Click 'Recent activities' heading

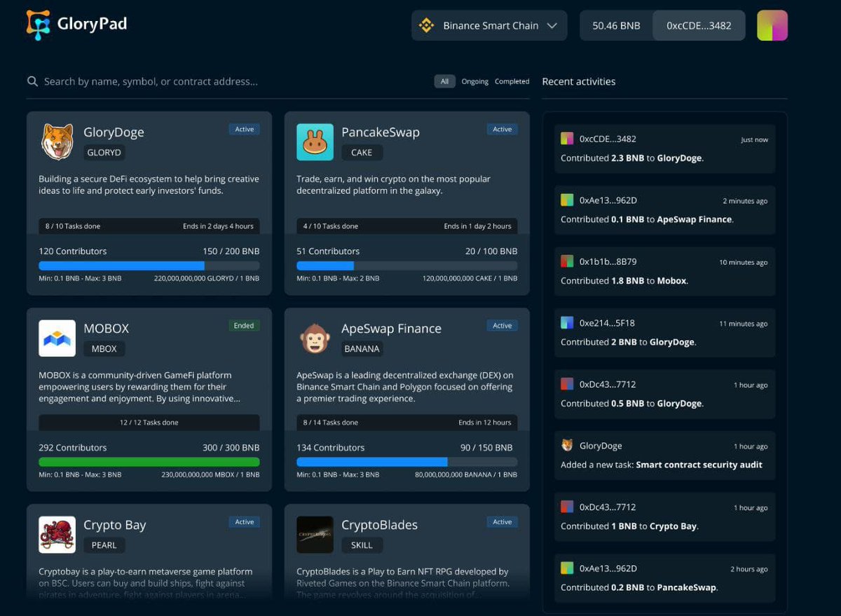click(579, 81)
